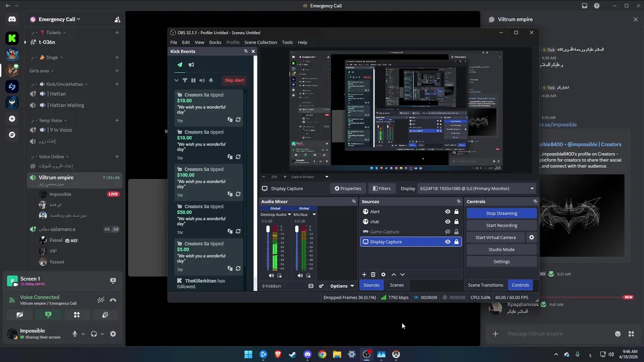Open source properties gear in Sources toolbar
Image resolution: width=644 pixels, height=362 pixels.
(383, 275)
